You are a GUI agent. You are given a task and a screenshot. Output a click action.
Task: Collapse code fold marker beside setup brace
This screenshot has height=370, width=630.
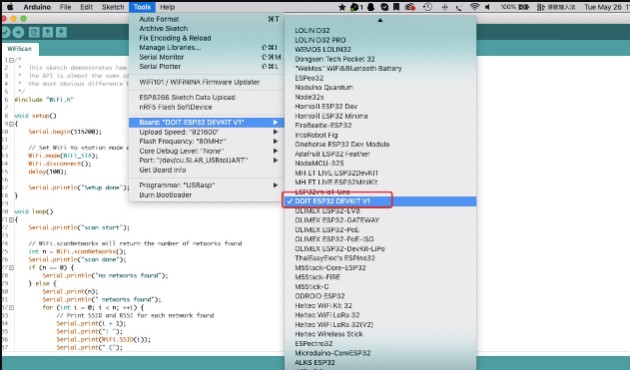11,124
